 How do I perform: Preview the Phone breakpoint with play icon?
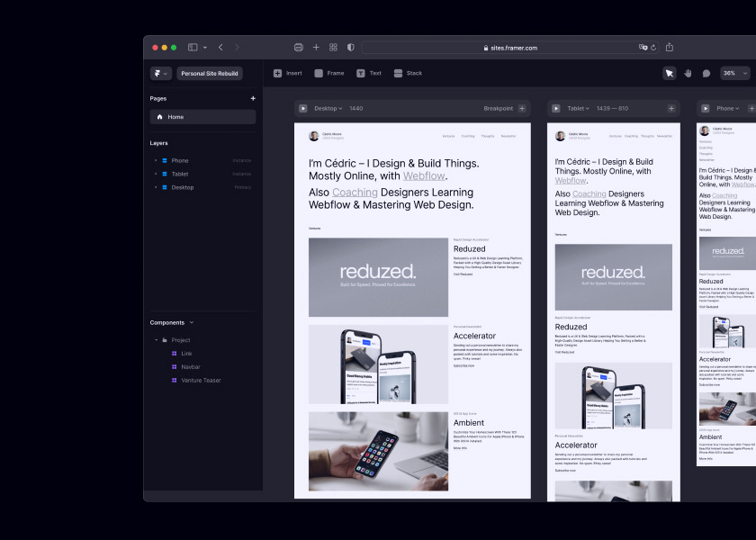706,109
